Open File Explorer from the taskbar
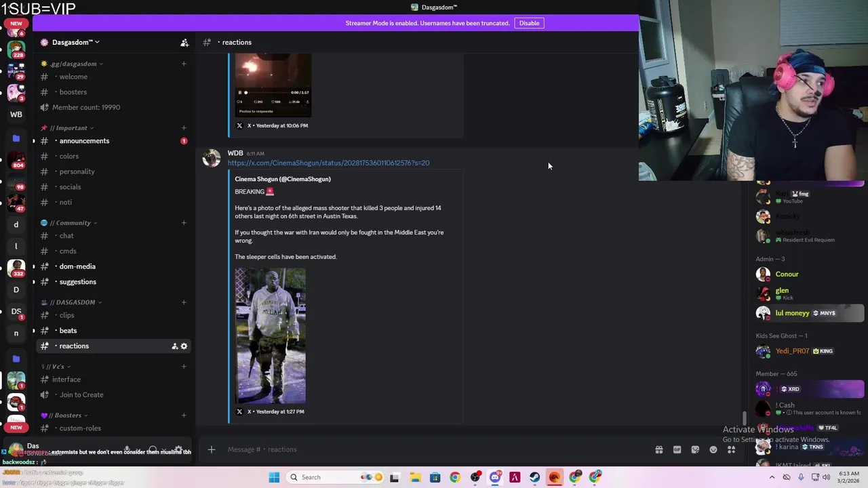 click(415, 477)
